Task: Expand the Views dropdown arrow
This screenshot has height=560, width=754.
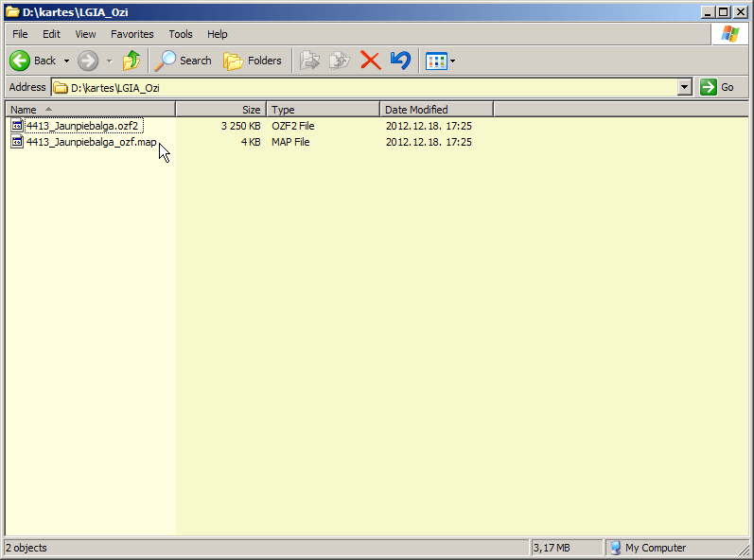Action: coord(452,61)
